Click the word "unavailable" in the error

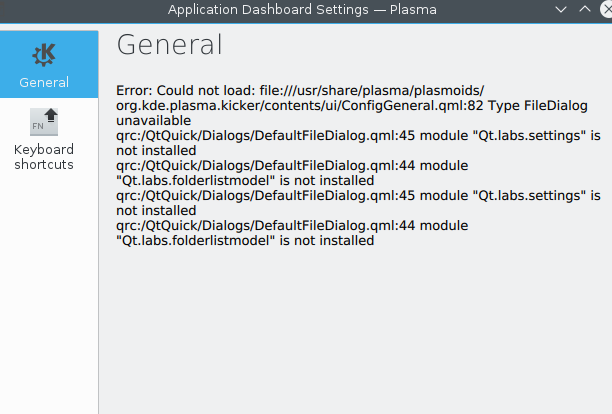153,121
